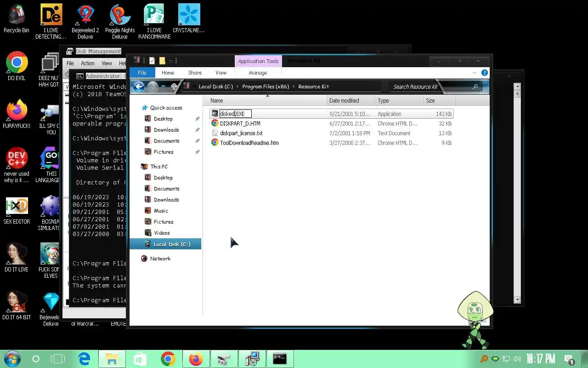
Task: Open the Customize Quick Access Toolbar dropdown
Action: [x=170, y=61]
